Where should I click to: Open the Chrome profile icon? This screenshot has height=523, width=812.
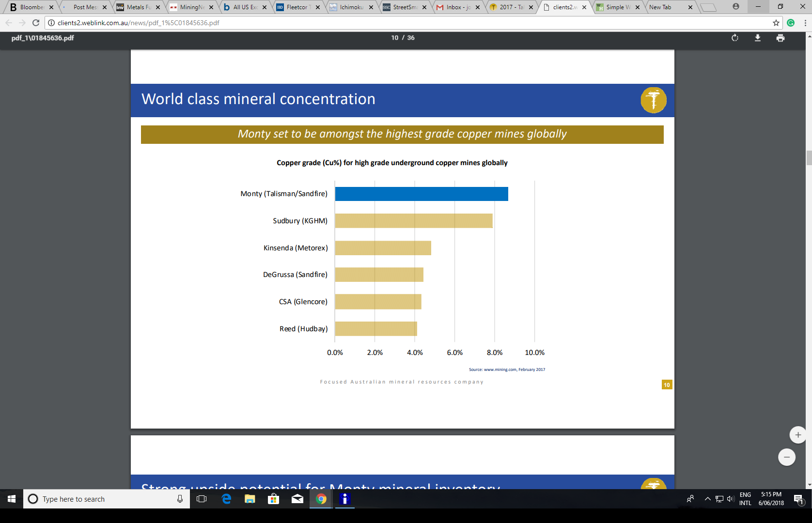(736, 7)
